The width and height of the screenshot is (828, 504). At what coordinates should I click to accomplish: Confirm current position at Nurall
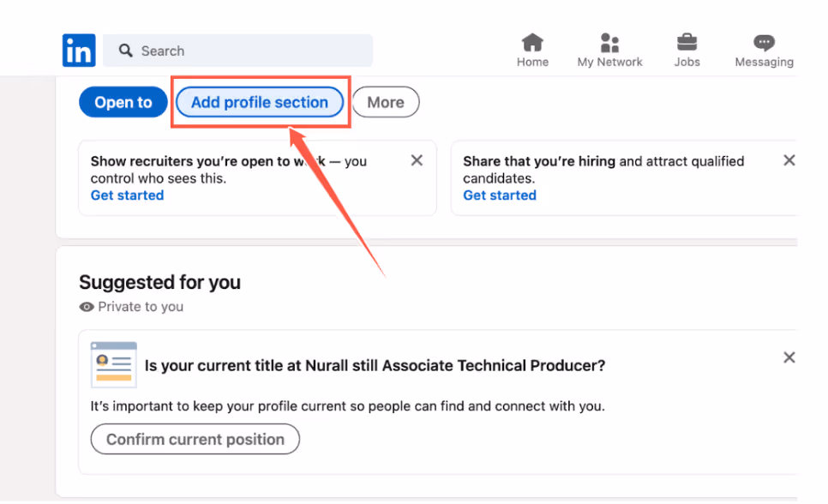[x=195, y=439]
